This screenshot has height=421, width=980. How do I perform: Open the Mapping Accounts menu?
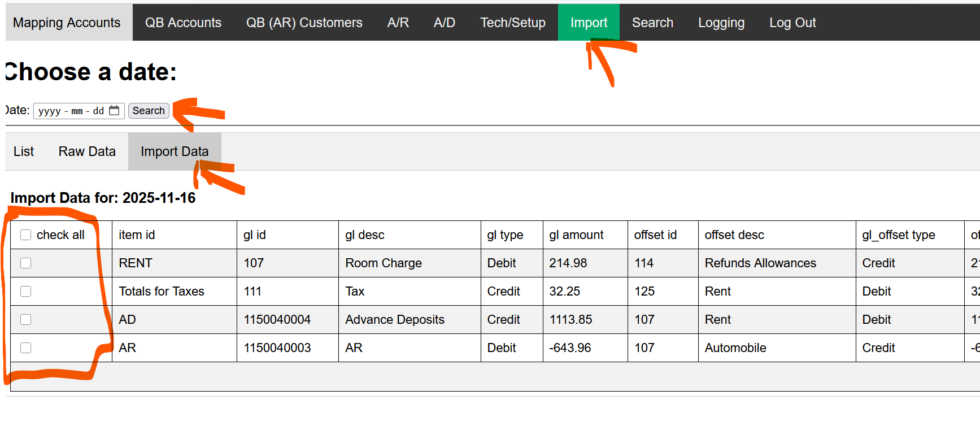pyautogui.click(x=67, y=23)
